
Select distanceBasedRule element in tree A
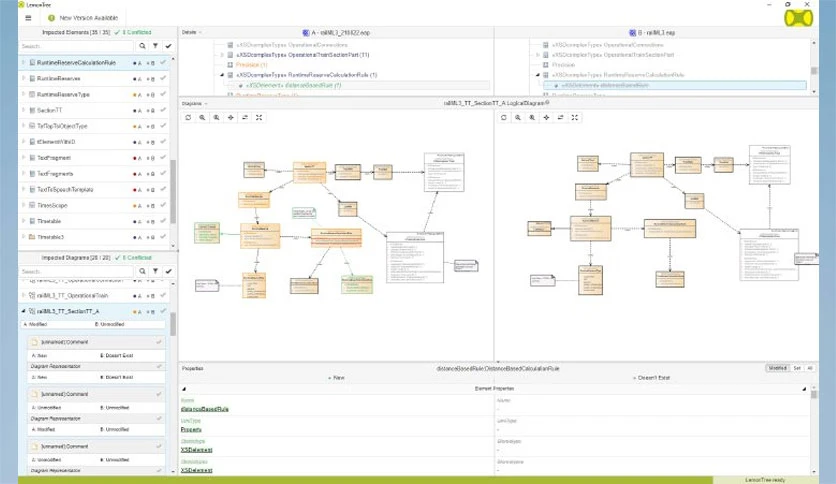(x=293, y=85)
